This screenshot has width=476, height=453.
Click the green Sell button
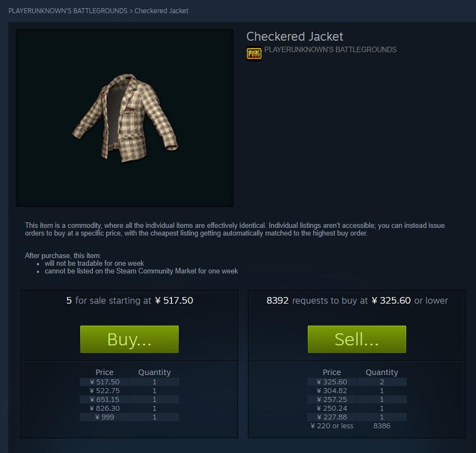pyautogui.click(x=357, y=339)
